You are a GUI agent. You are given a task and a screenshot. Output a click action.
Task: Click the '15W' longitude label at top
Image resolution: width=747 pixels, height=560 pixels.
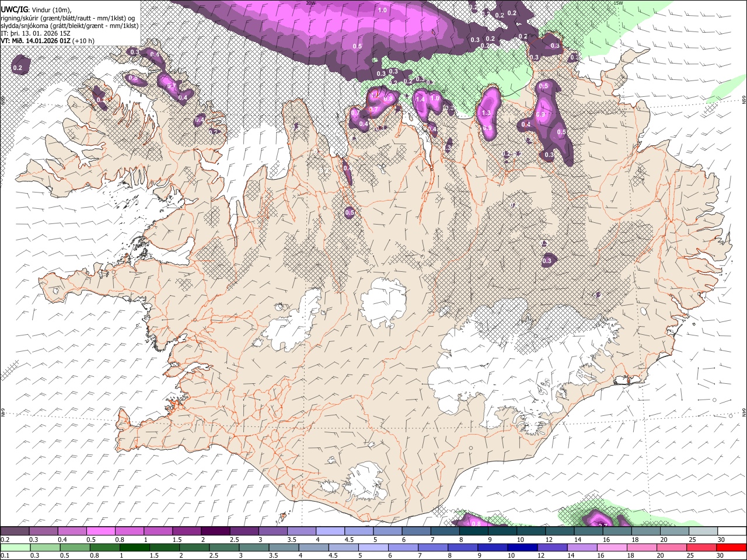[617, 3]
